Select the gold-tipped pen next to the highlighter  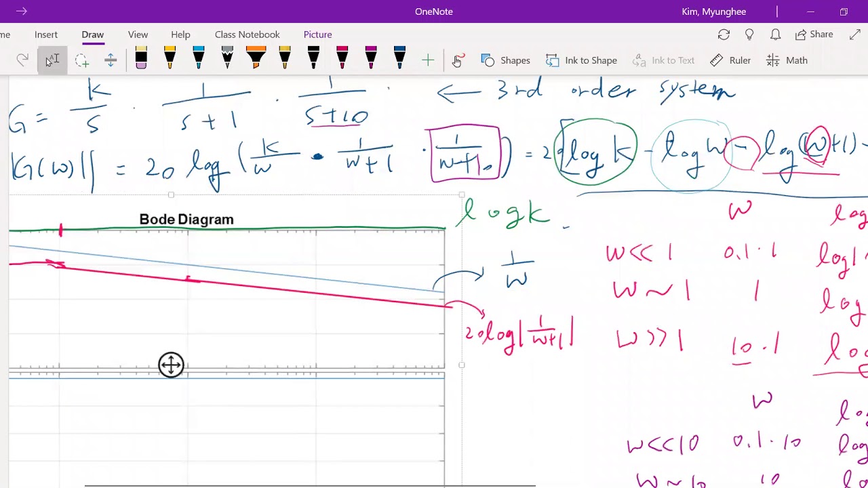point(285,58)
